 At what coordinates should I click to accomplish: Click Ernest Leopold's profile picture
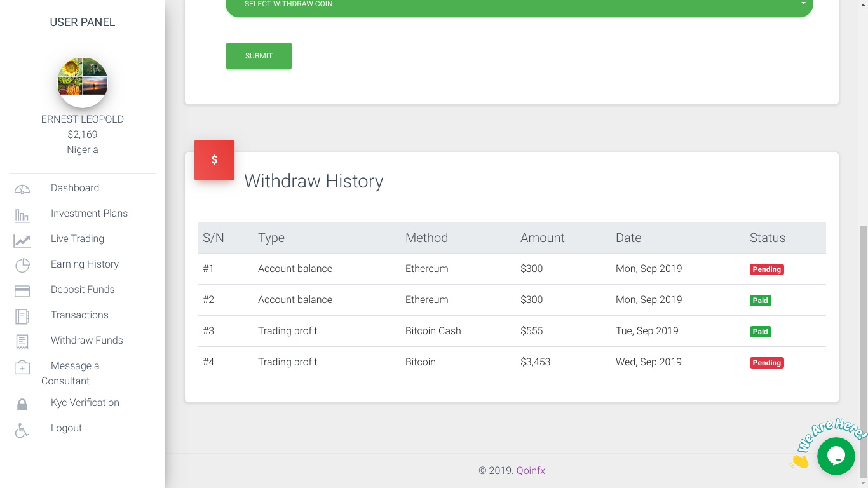coord(82,81)
